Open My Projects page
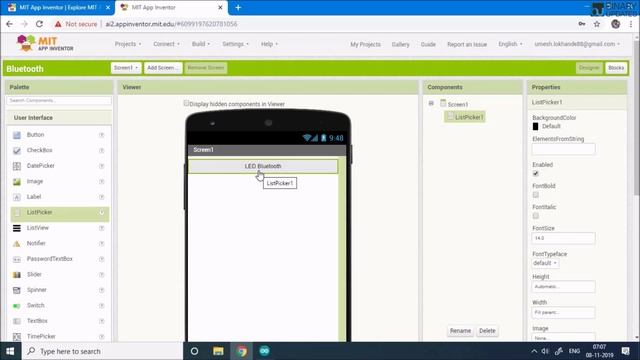 point(365,44)
